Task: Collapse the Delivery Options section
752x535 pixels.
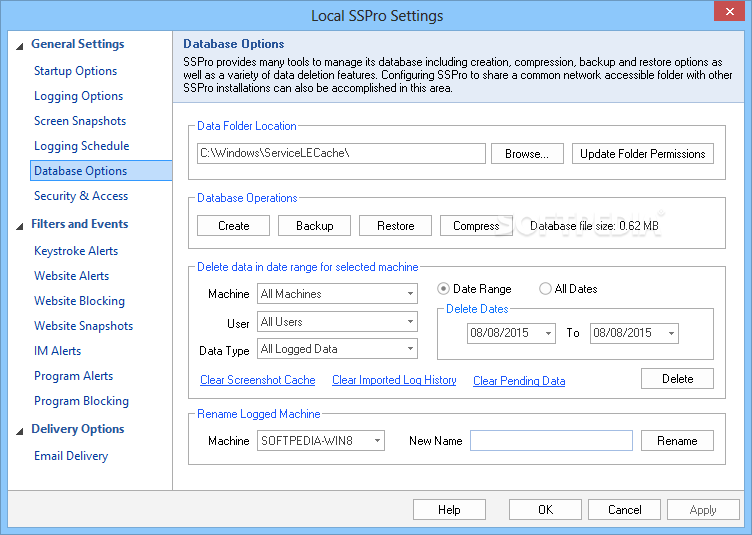Action: click(x=20, y=431)
